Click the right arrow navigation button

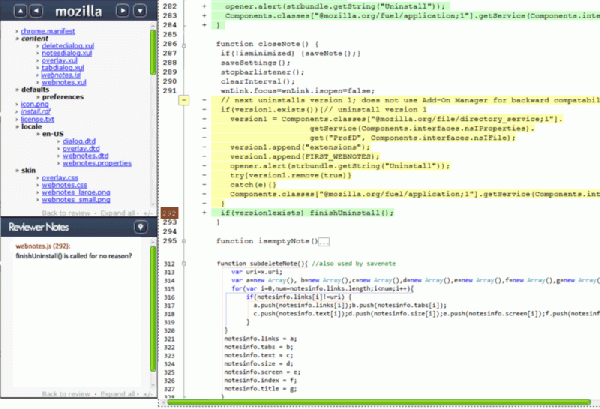(122, 11)
